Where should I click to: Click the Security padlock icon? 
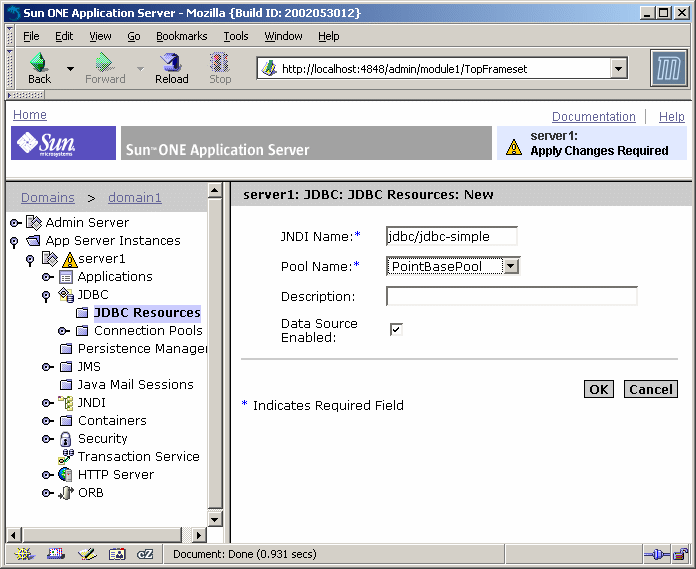pos(65,439)
